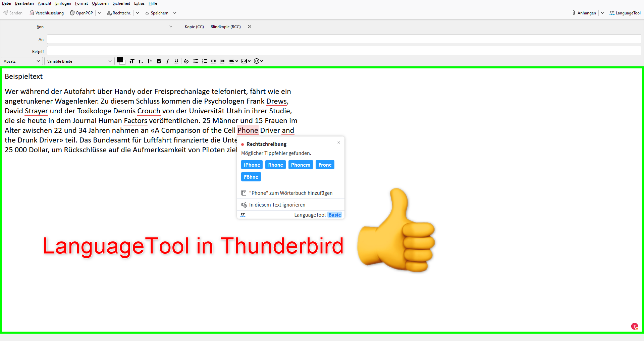
Task: Click the Senden button
Action: tap(13, 13)
